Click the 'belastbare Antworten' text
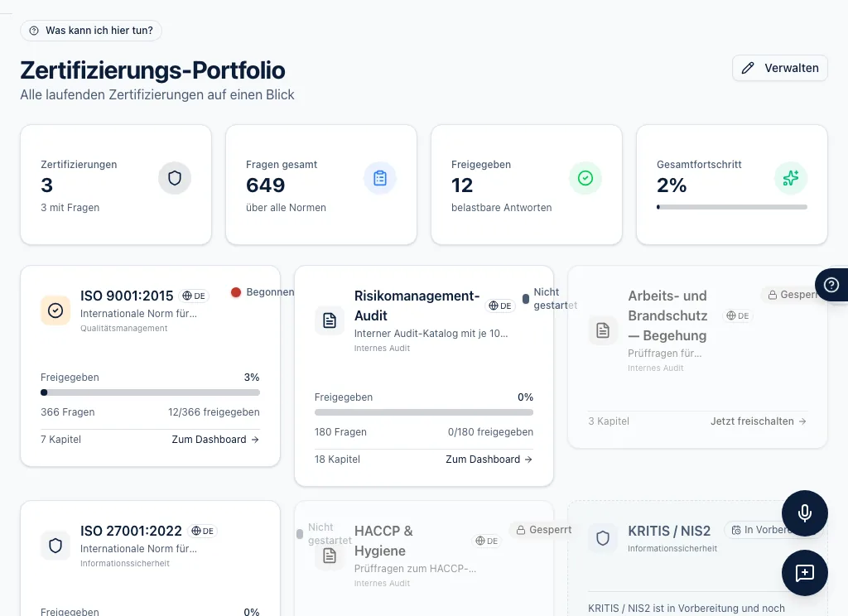Image resolution: width=848 pixels, height=616 pixels. pos(501,208)
